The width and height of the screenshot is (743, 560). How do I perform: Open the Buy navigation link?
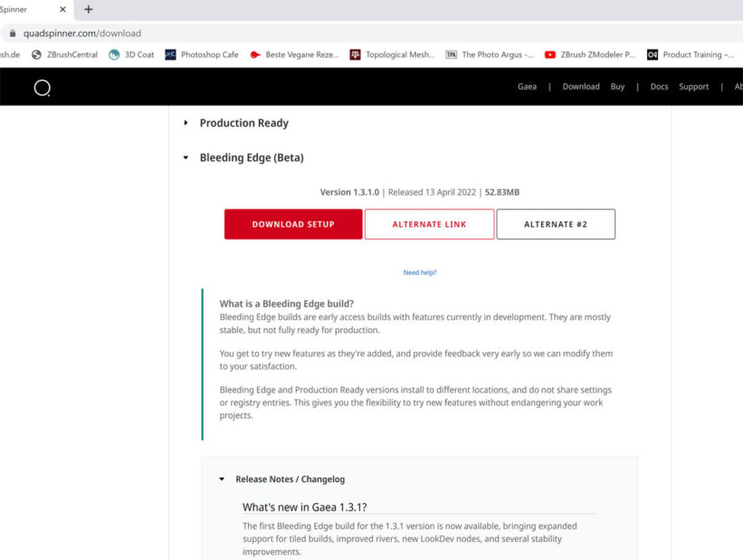617,87
